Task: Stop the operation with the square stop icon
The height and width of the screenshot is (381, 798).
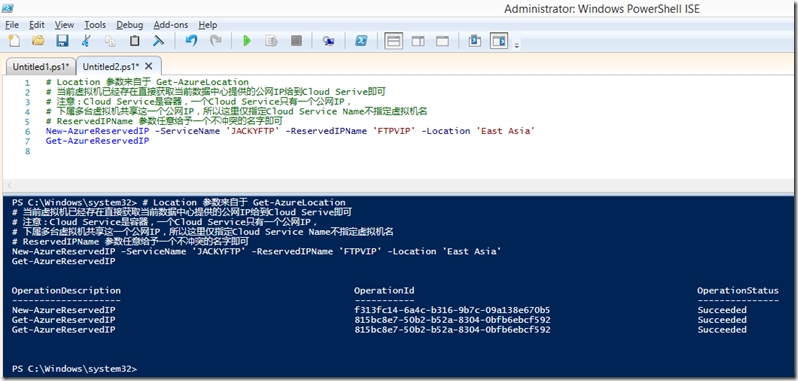Action: click(x=296, y=41)
